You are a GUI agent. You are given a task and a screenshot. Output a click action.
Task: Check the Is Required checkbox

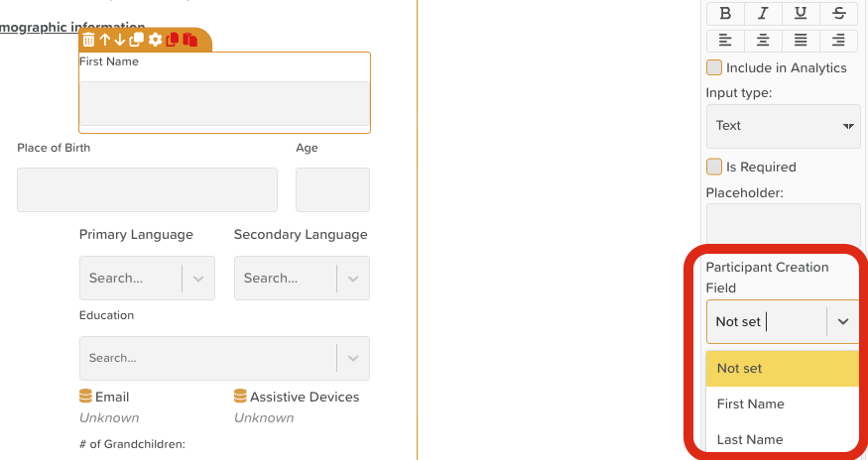click(x=714, y=167)
